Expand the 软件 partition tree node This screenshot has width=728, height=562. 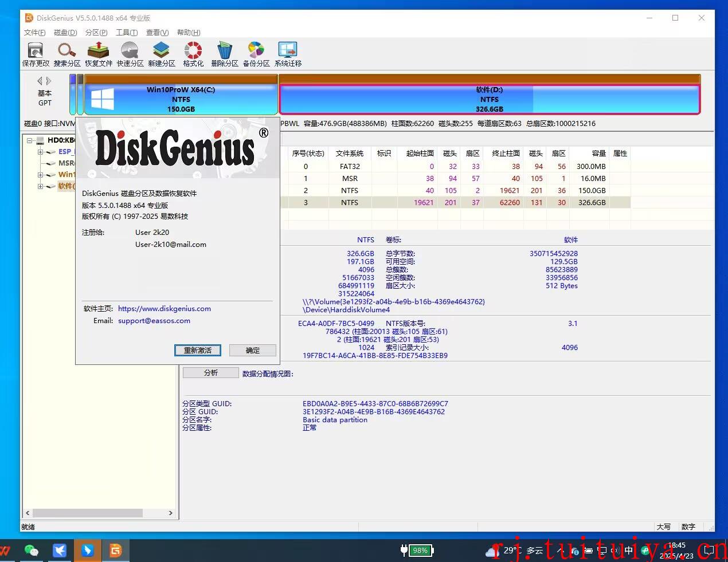[x=40, y=186]
